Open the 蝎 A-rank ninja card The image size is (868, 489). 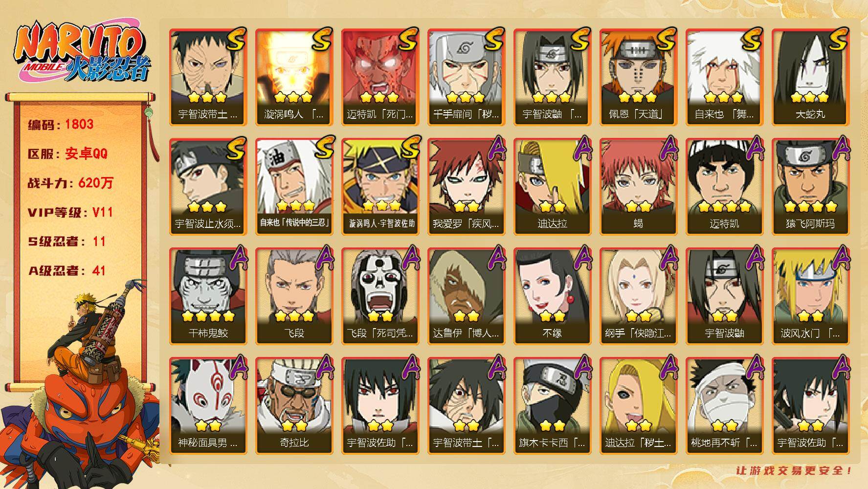coord(638,186)
